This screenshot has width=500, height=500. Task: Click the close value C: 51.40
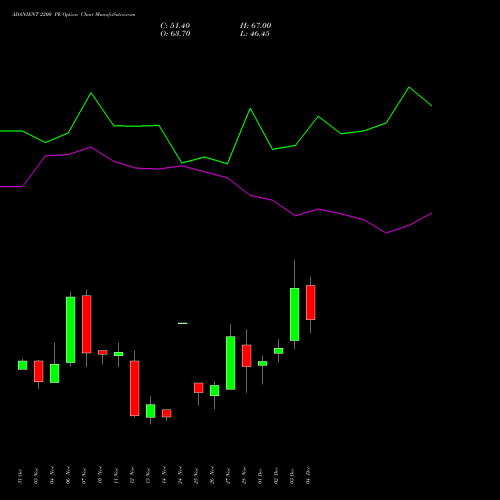175,26
